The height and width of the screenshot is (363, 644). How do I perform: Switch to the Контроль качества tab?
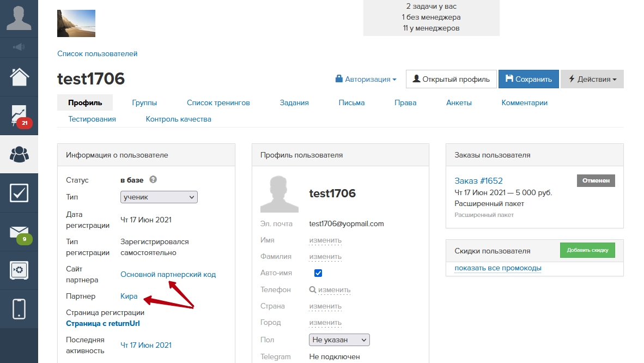(x=178, y=119)
